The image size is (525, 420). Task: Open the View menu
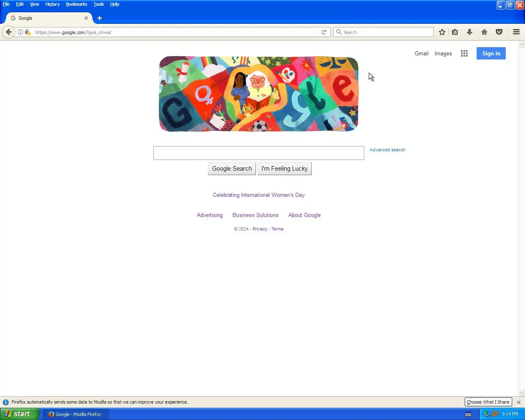click(x=34, y=4)
